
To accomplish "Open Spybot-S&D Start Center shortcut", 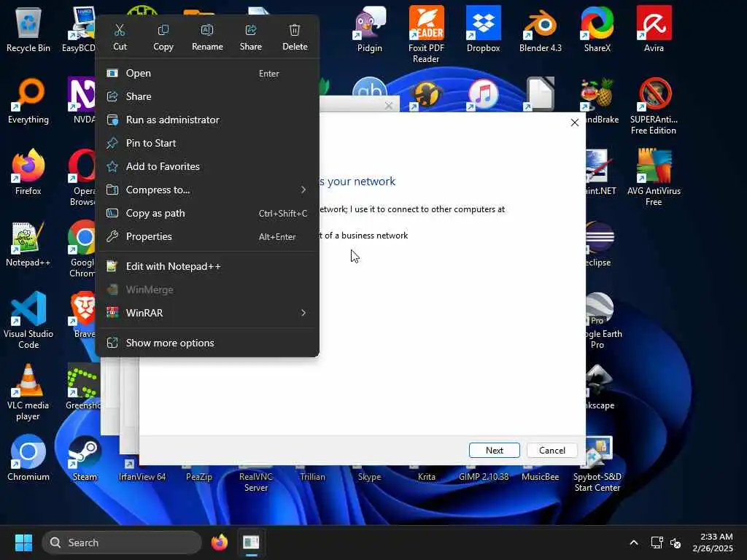I will click(x=597, y=464).
